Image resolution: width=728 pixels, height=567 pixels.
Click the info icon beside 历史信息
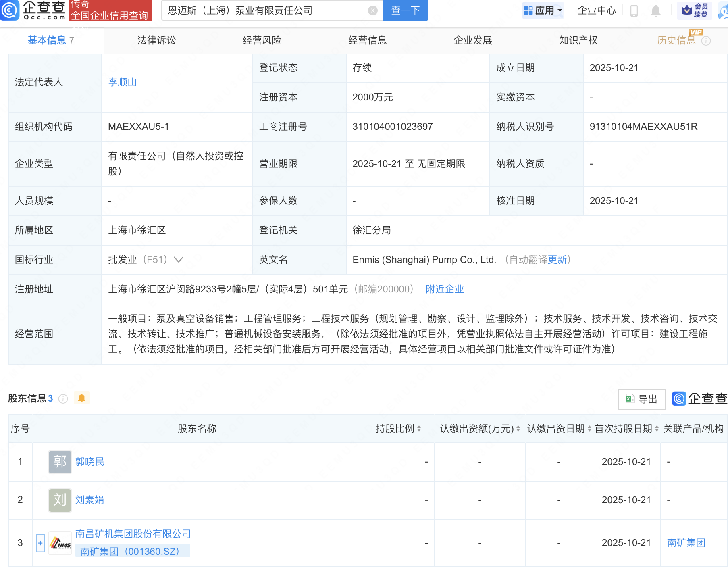pos(706,41)
